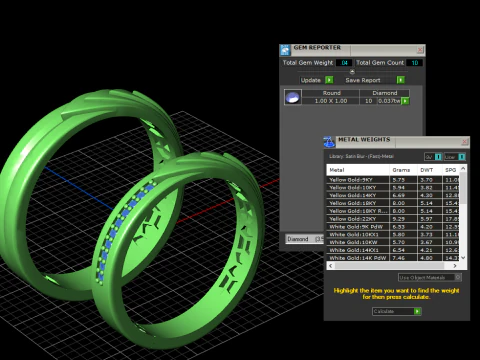This screenshot has width=480, height=360.
Task: Toggle first cyan switch beside Library label
Action: tap(438, 157)
